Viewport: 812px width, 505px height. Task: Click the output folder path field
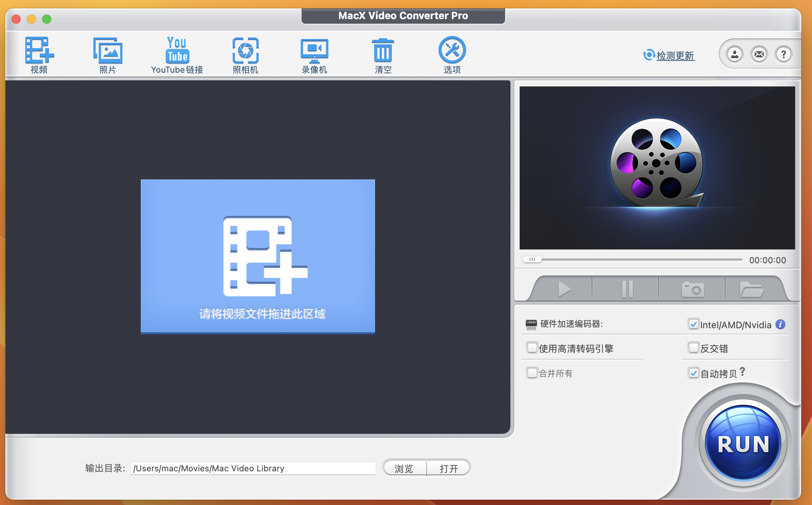(x=253, y=468)
